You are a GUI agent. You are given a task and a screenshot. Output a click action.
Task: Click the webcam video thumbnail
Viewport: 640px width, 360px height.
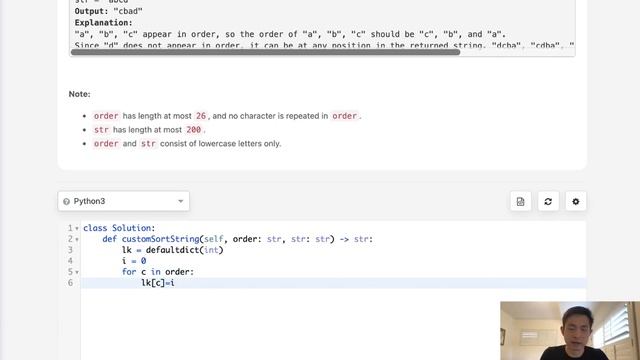570,331
